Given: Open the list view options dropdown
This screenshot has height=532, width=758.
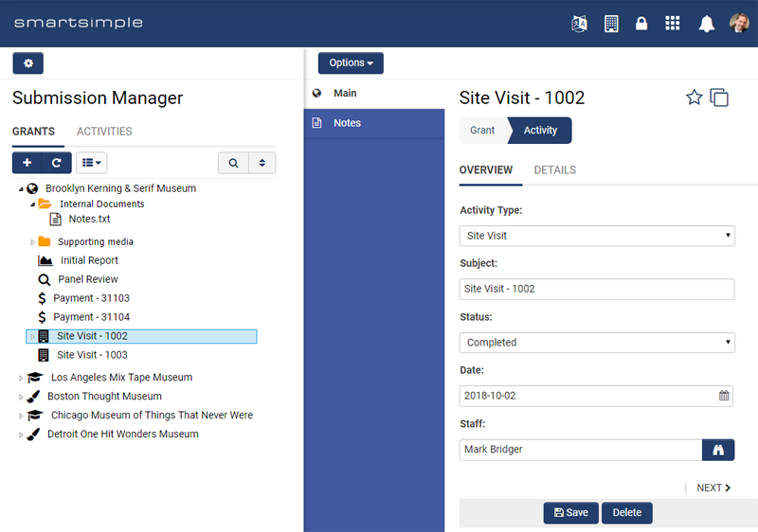Looking at the screenshot, I should click(x=91, y=163).
